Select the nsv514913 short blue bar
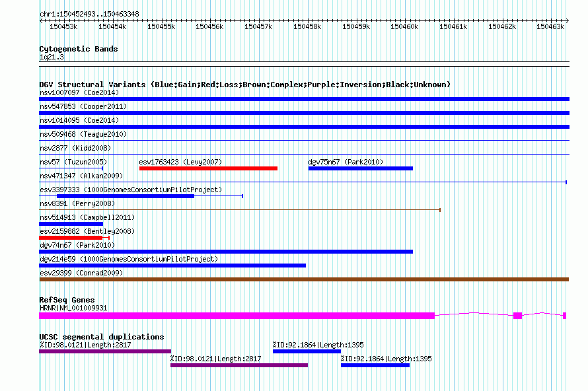The image size is (588, 391). [71, 224]
